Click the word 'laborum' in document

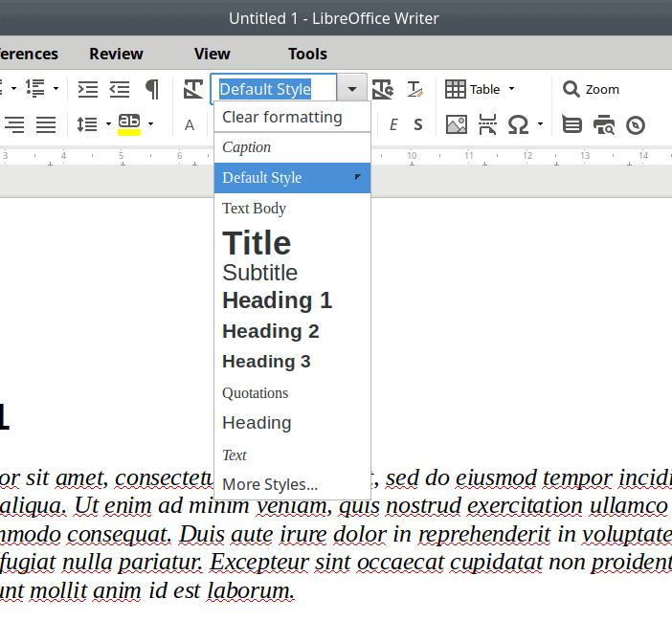coord(251,591)
